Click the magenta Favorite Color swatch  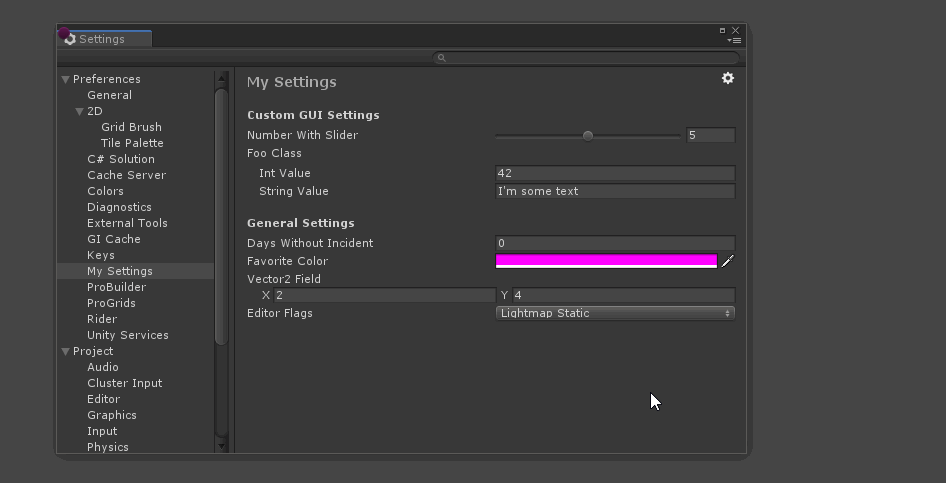pos(606,261)
